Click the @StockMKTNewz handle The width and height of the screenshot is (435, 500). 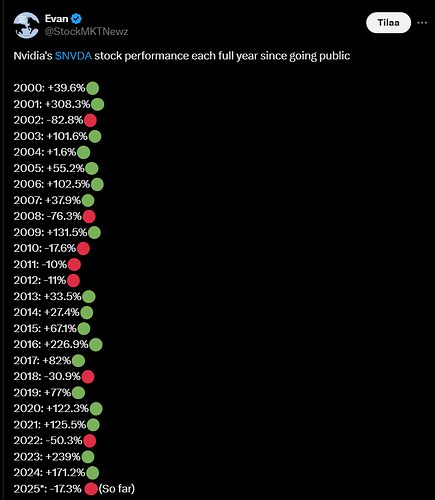[86, 31]
